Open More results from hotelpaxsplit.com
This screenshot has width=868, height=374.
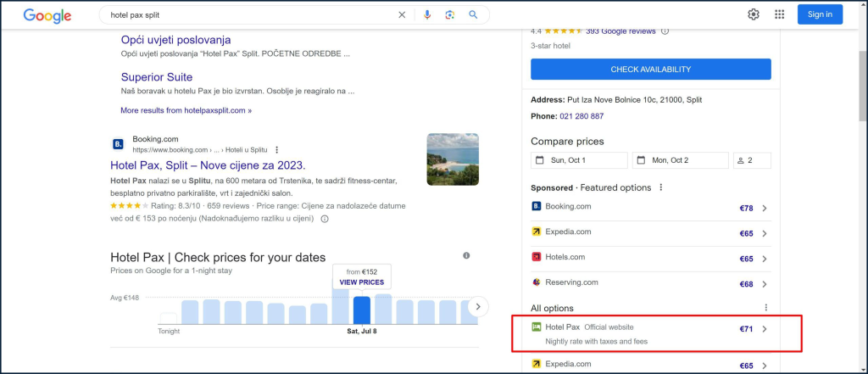(x=186, y=110)
